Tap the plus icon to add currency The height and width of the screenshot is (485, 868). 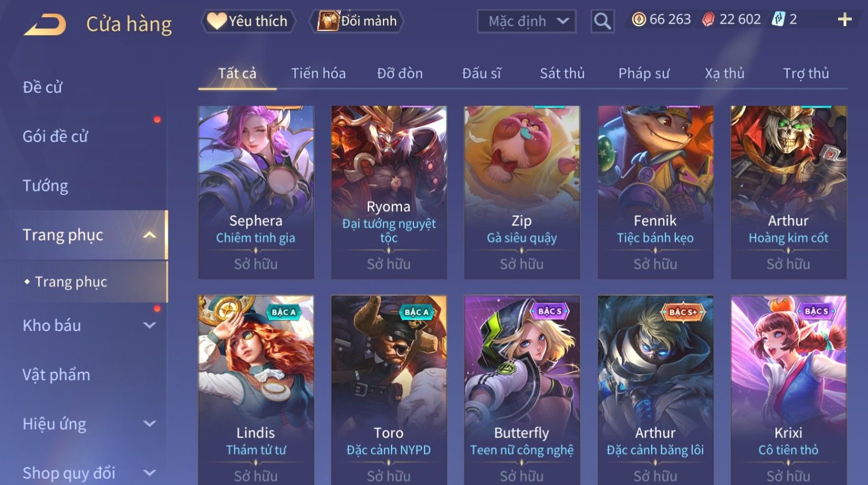(x=844, y=20)
